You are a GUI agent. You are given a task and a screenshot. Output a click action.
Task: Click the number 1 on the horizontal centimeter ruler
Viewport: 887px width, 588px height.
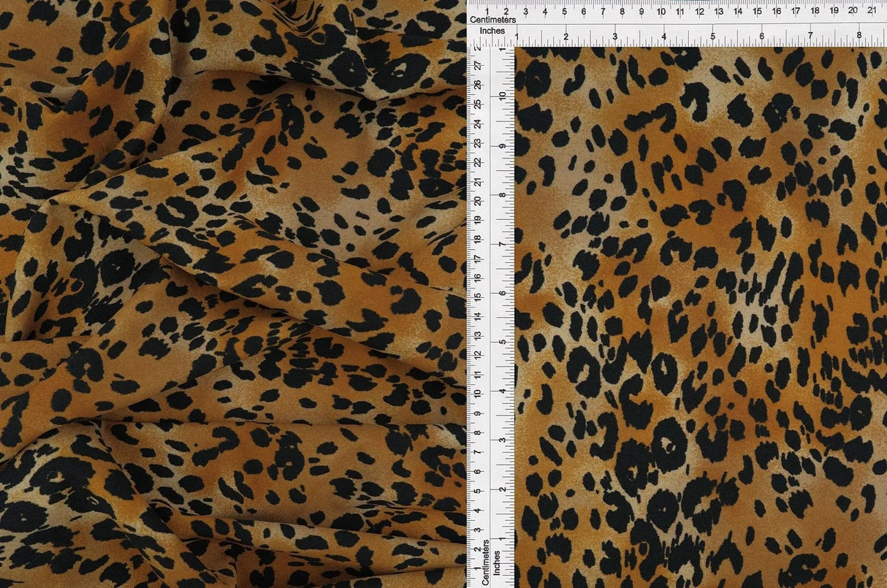pyautogui.click(x=487, y=11)
